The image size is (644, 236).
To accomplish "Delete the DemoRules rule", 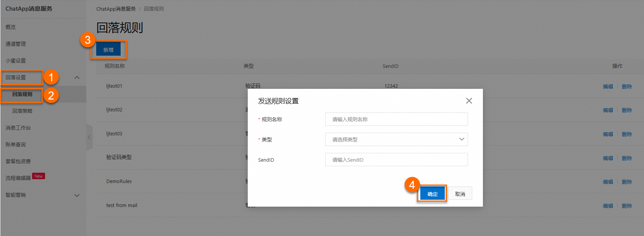I will pos(627,182).
